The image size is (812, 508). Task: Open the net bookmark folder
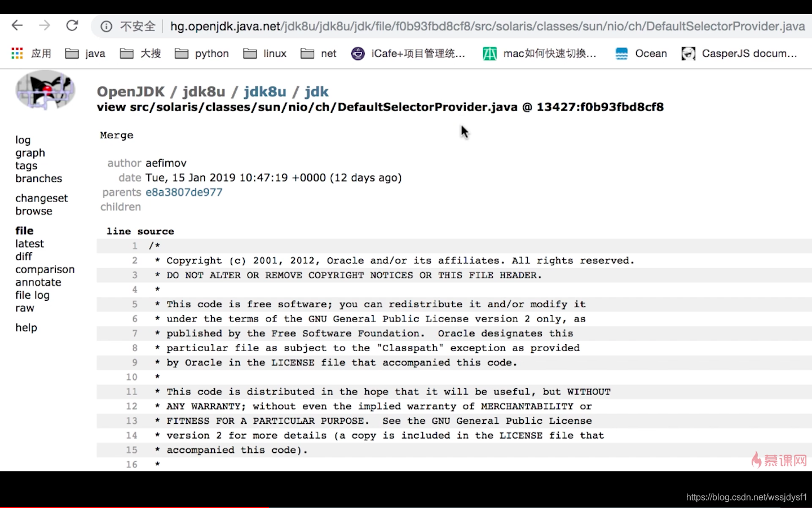pyautogui.click(x=319, y=54)
